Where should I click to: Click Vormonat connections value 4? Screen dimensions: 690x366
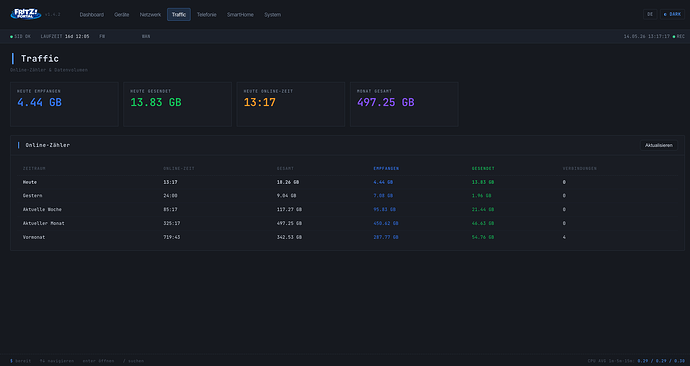(x=564, y=237)
